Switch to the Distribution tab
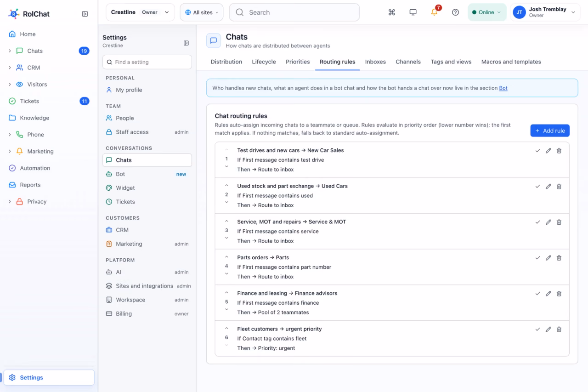 pos(226,62)
